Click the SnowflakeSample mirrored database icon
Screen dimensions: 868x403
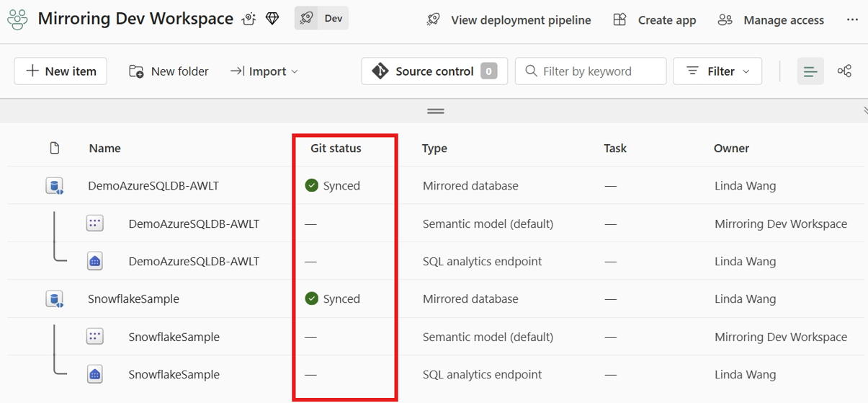55,299
